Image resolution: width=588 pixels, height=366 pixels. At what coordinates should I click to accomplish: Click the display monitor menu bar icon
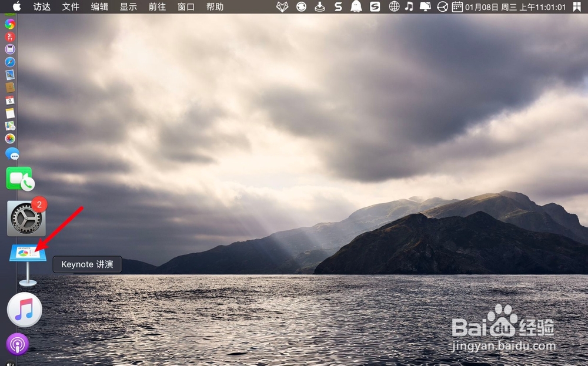pos(425,6)
